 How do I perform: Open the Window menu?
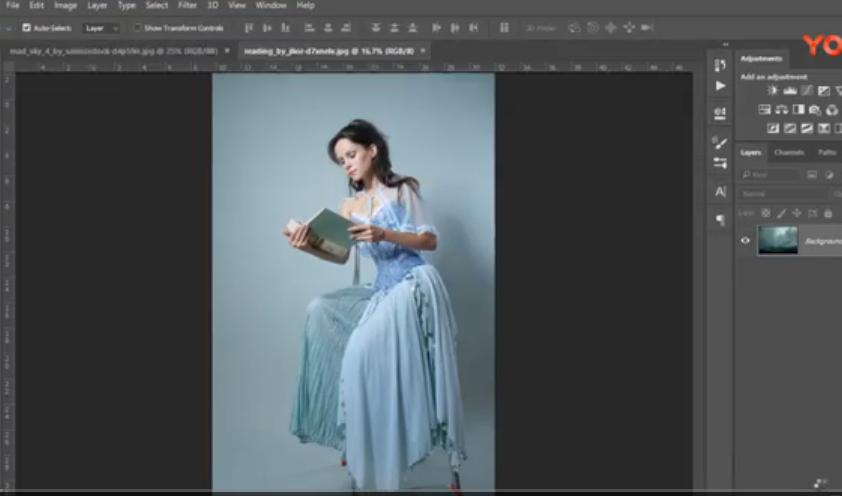click(x=271, y=5)
